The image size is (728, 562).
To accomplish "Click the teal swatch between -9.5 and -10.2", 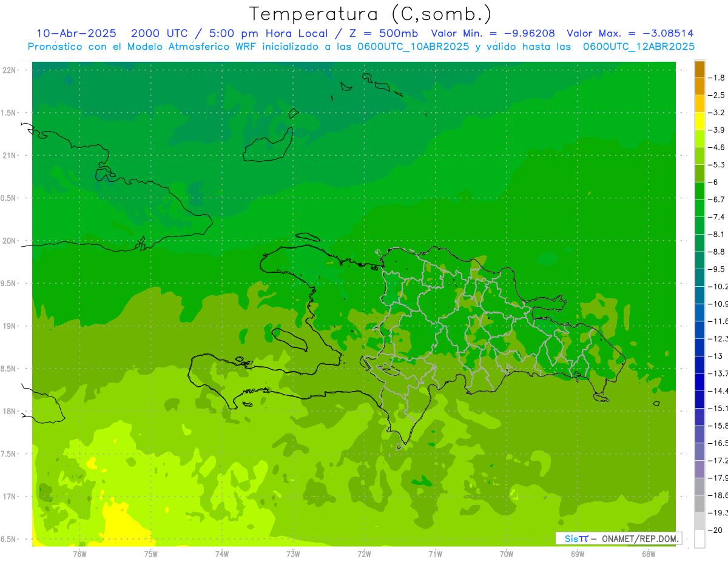I will coord(699,278).
